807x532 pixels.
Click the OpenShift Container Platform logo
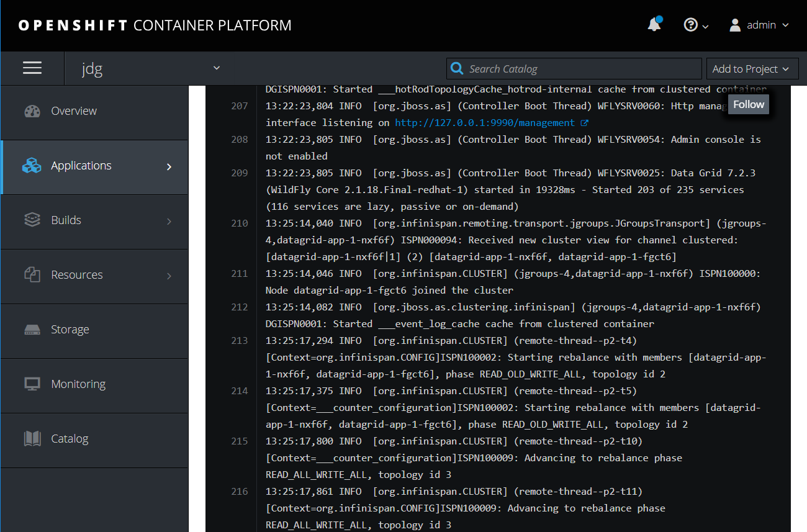pos(155,25)
